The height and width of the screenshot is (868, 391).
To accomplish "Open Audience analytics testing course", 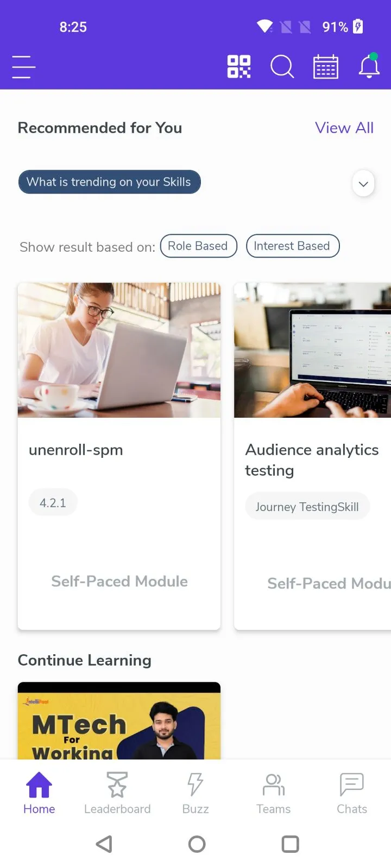I will pos(312,456).
